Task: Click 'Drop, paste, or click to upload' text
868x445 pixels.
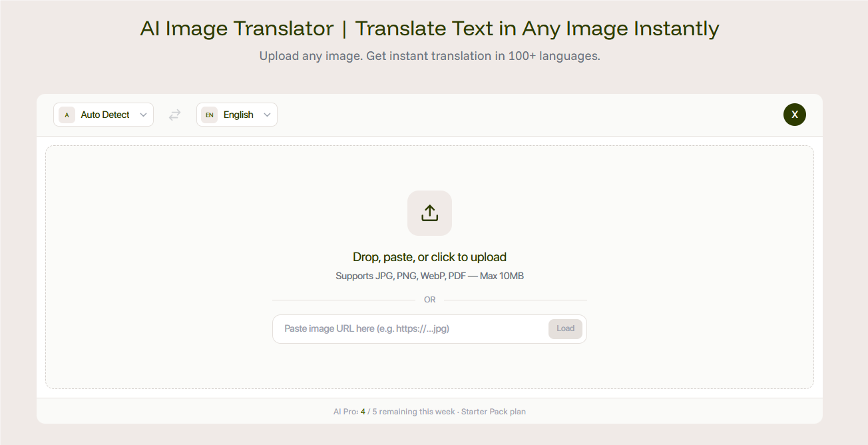Action: click(429, 257)
